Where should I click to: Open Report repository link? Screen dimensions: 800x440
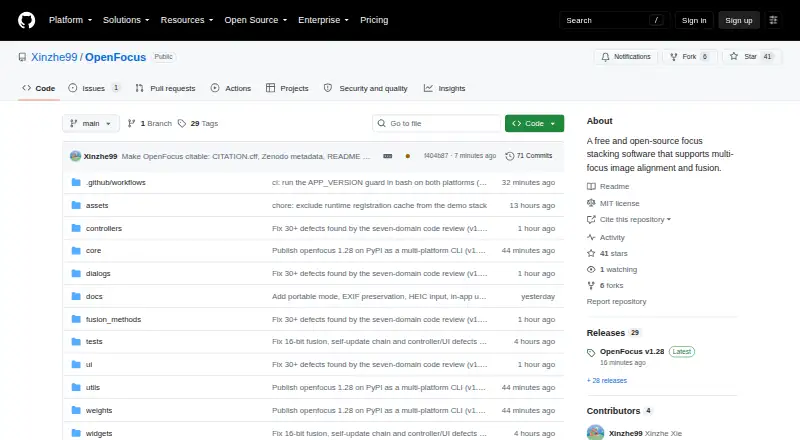(616, 302)
